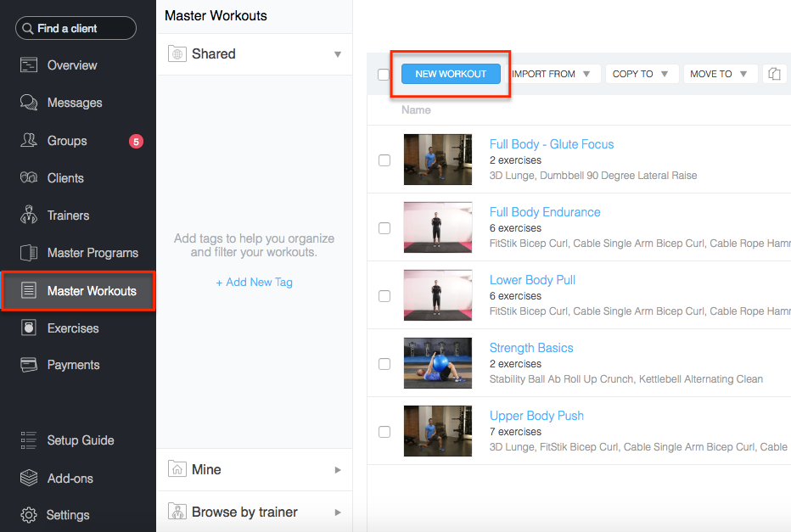Select Master Workouts in the sidebar
791x532 pixels.
[x=78, y=290]
